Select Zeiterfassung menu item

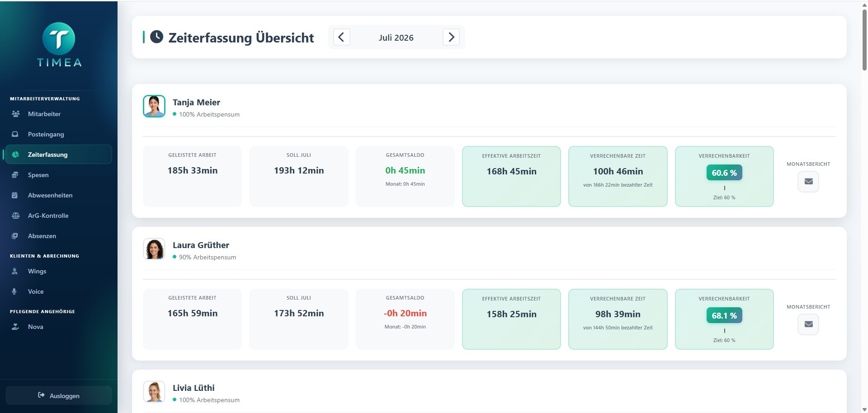coord(58,155)
